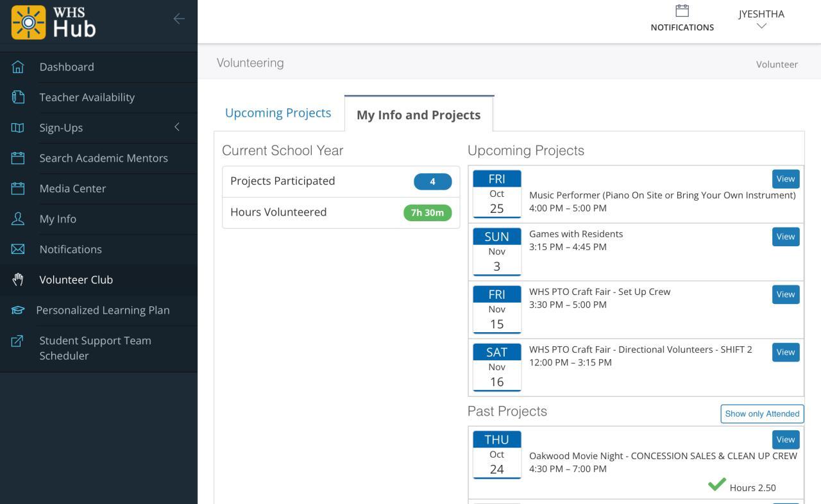821x504 pixels.
Task: Click the Volunteer Club hand icon
Action: [18, 280]
